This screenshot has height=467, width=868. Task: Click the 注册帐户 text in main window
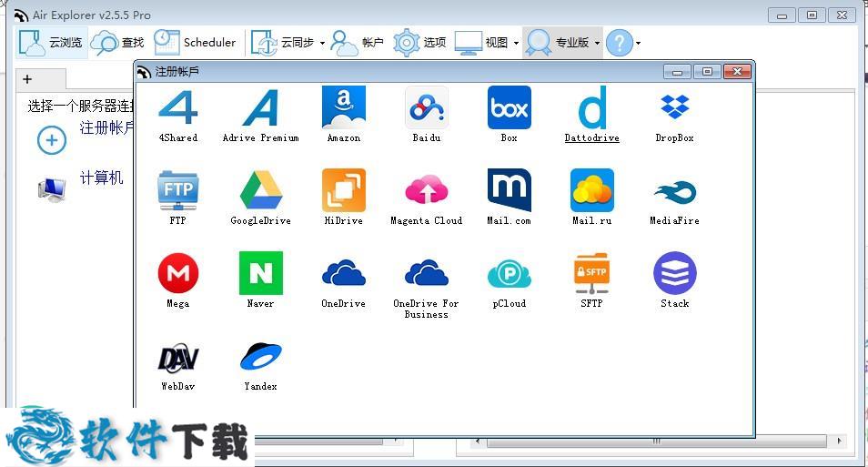(107, 128)
